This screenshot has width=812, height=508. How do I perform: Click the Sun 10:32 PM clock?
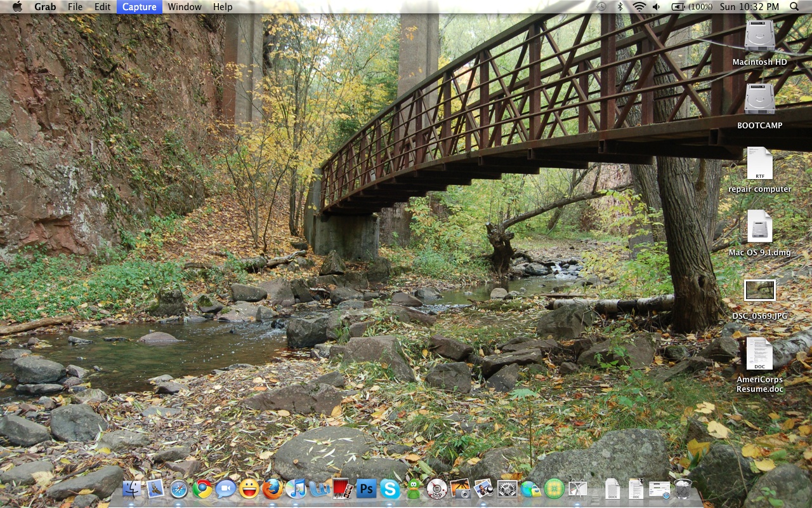click(749, 6)
